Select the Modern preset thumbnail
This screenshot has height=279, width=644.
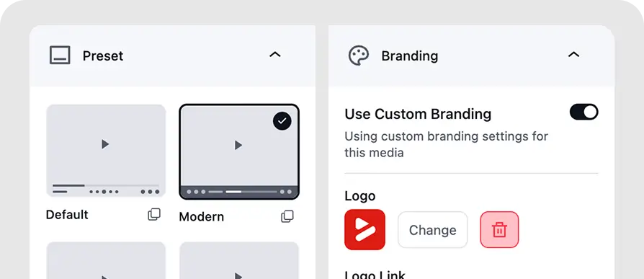pos(239,151)
